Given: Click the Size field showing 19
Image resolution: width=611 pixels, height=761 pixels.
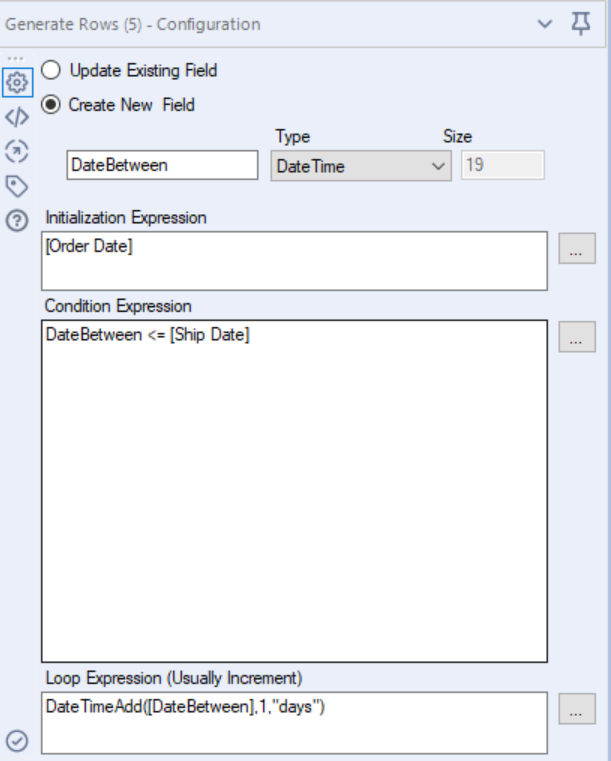Looking at the screenshot, I should tap(502, 166).
